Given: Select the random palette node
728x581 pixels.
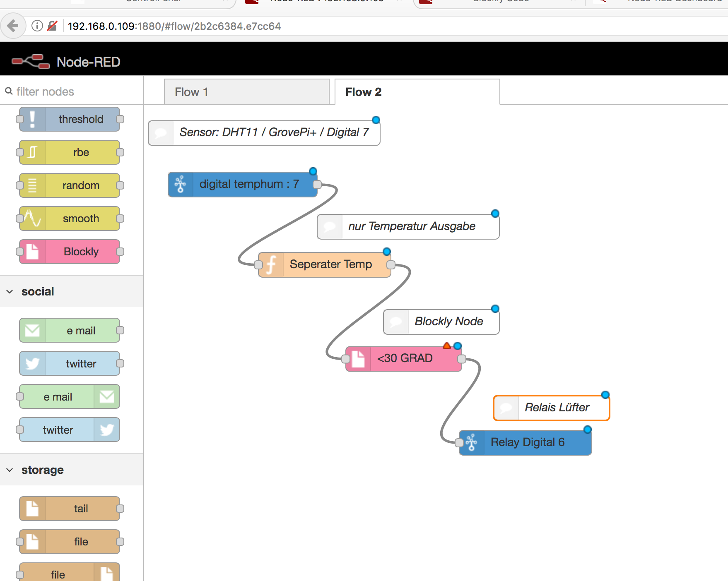Looking at the screenshot, I should pyautogui.click(x=70, y=185).
